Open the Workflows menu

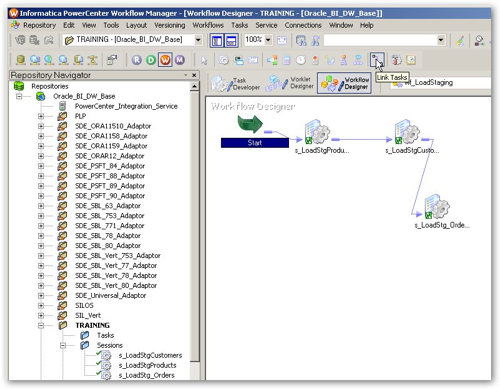tap(208, 25)
